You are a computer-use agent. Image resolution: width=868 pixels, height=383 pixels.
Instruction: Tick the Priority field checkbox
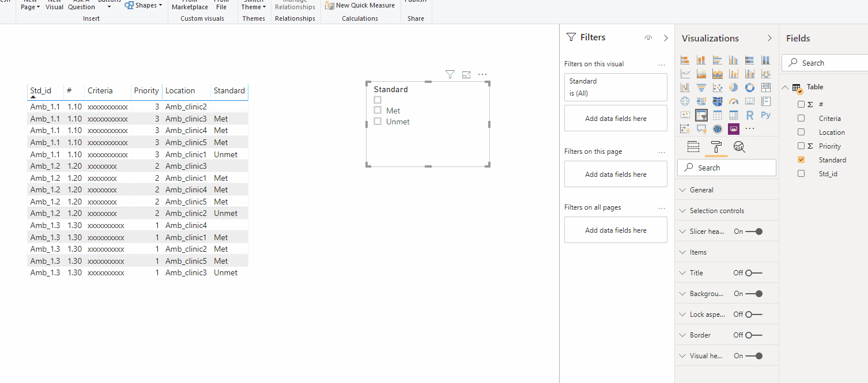tap(801, 146)
